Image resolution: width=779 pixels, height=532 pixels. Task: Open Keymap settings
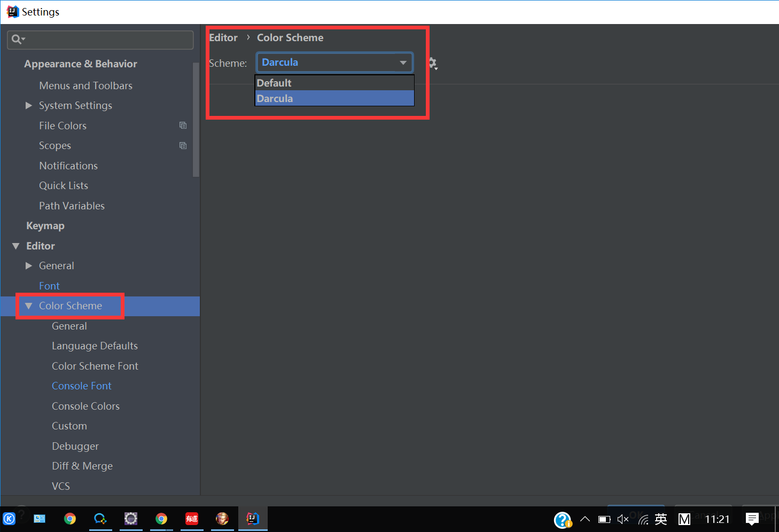coord(45,225)
